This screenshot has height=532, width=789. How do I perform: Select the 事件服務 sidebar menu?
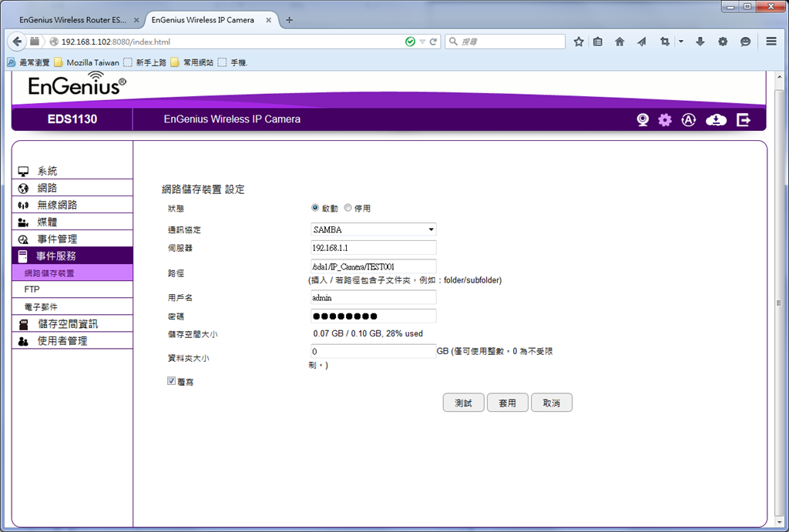click(72, 256)
